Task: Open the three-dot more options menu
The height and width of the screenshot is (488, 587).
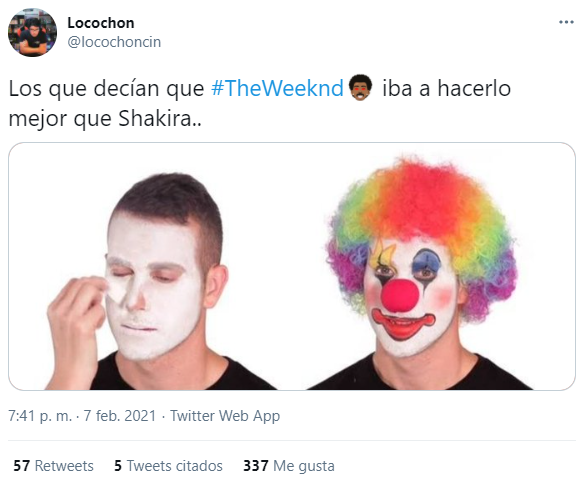Action: tap(566, 22)
